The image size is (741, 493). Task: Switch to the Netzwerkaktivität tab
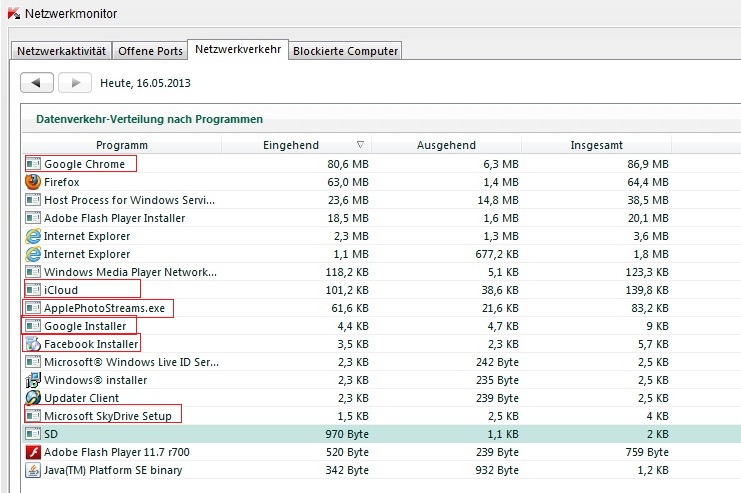(x=61, y=51)
